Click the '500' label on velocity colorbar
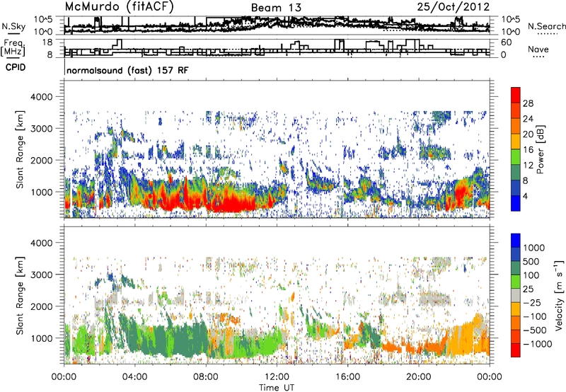566x392 pixels. click(x=533, y=262)
